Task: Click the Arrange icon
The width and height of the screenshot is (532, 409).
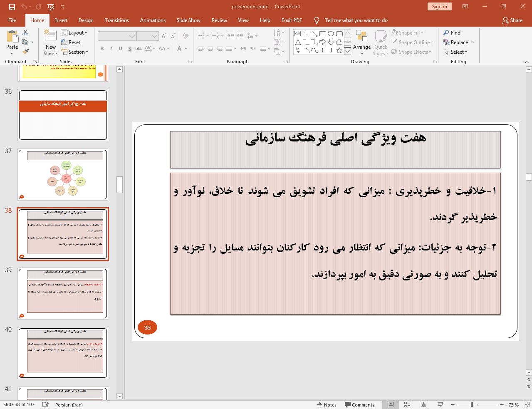Action: point(361,36)
